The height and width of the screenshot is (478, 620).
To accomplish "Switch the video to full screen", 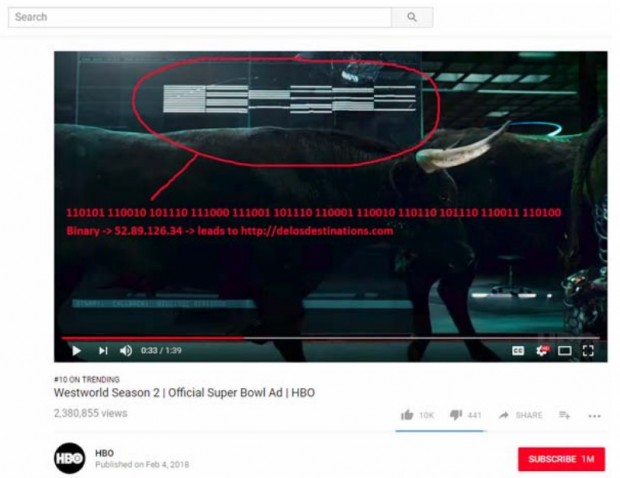I will point(588,351).
